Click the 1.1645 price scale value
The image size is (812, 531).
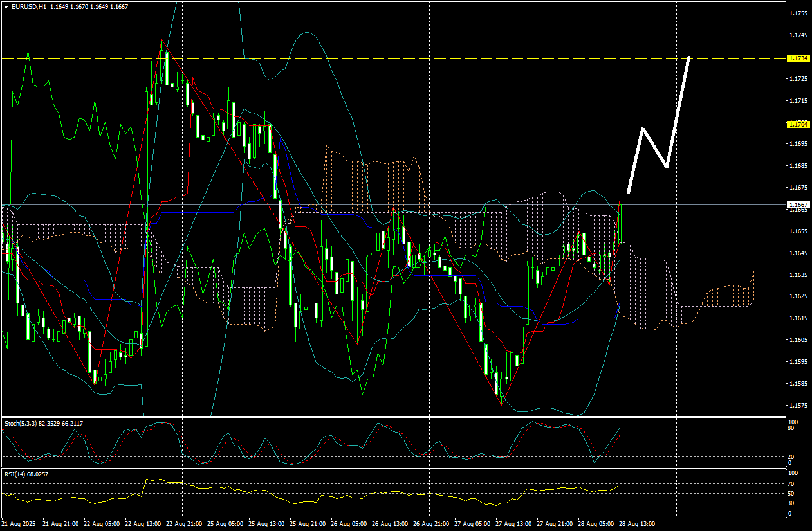coord(798,253)
